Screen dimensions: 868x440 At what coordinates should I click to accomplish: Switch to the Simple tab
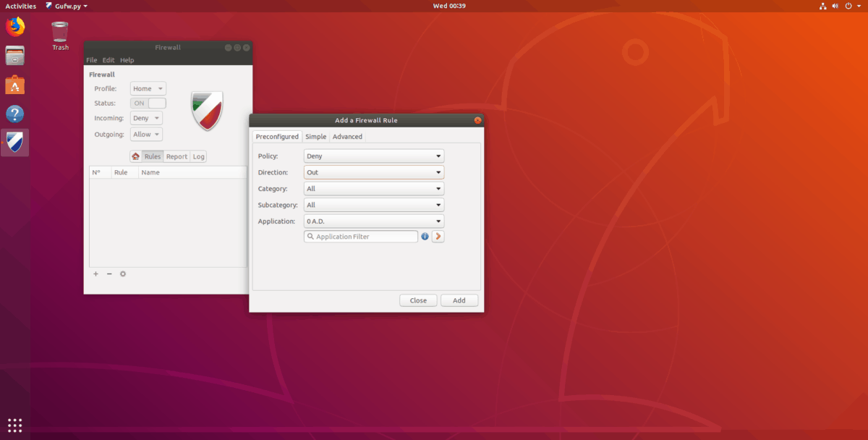click(x=316, y=136)
